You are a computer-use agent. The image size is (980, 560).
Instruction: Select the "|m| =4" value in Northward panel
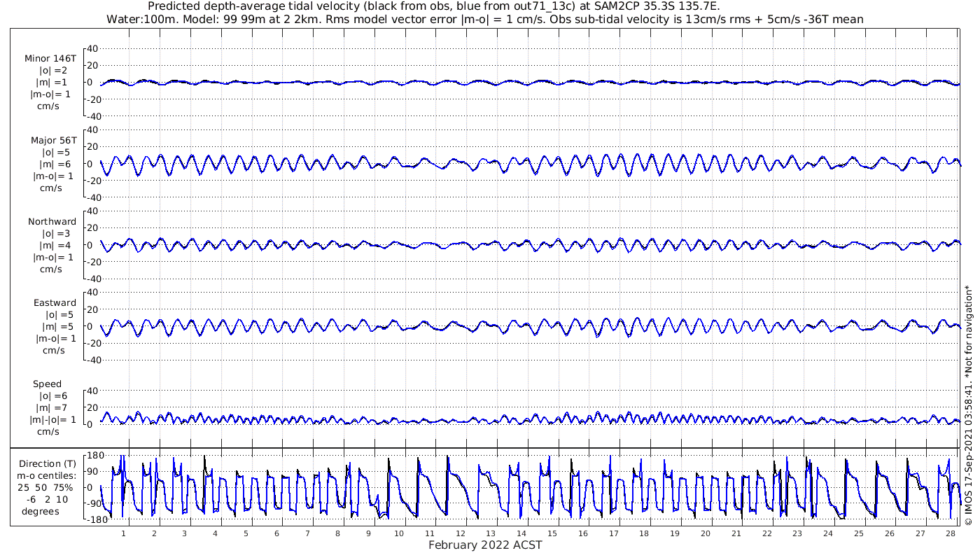[x=56, y=246]
